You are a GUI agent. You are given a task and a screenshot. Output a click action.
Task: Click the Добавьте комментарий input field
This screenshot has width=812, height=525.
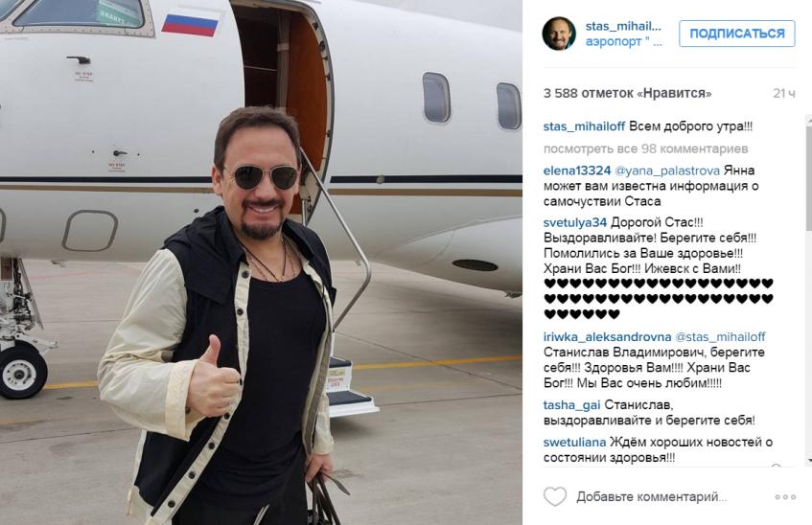(653, 496)
